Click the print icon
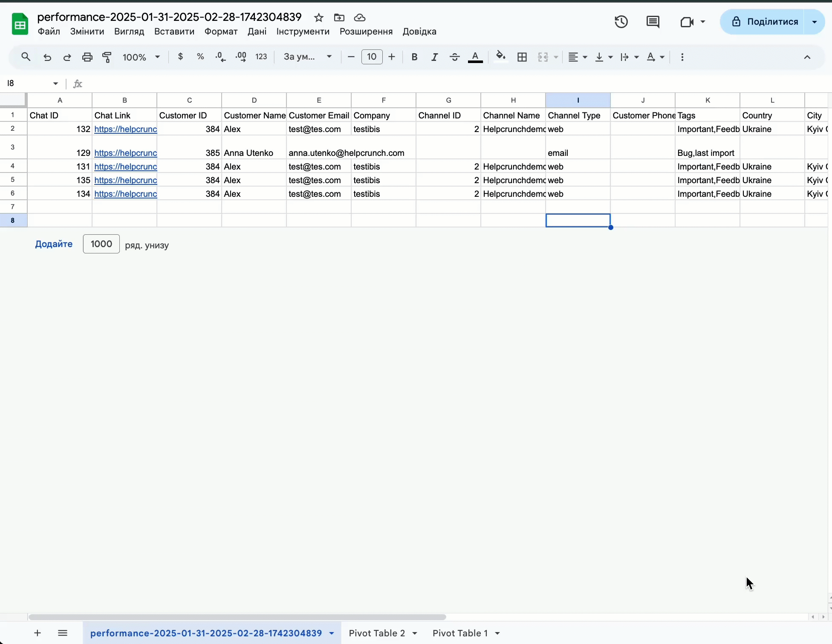832x644 pixels. (87, 57)
